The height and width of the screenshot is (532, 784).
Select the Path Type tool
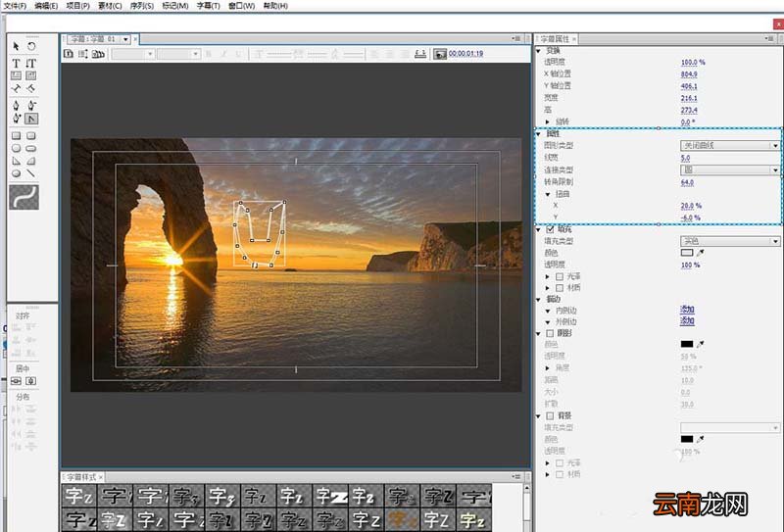pos(16,88)
